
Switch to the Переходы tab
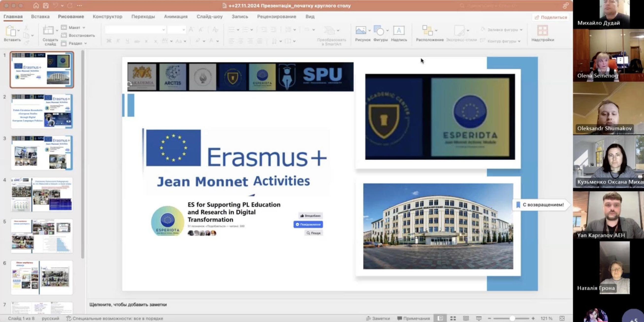[x=143, y=16]
